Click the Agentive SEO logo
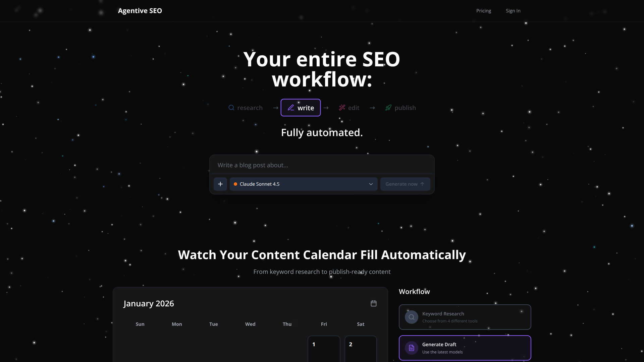Screen dimensions: 644x362 pyautogui.click(x=140, y=10)
